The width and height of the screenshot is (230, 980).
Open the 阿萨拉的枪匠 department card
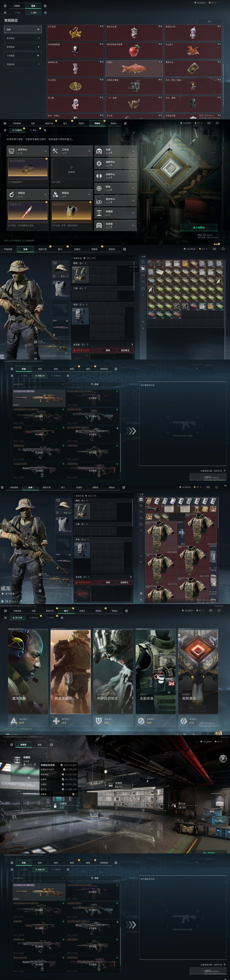[x=113, y=671]
